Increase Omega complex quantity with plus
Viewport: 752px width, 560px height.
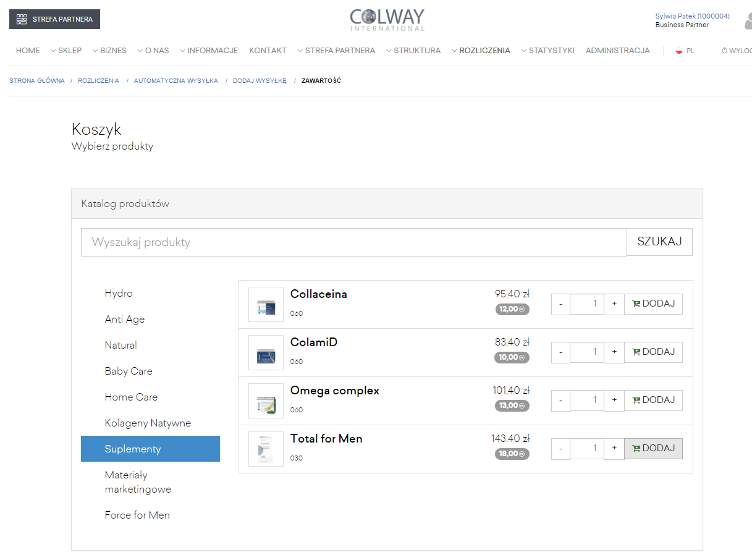tap(614, 401)
